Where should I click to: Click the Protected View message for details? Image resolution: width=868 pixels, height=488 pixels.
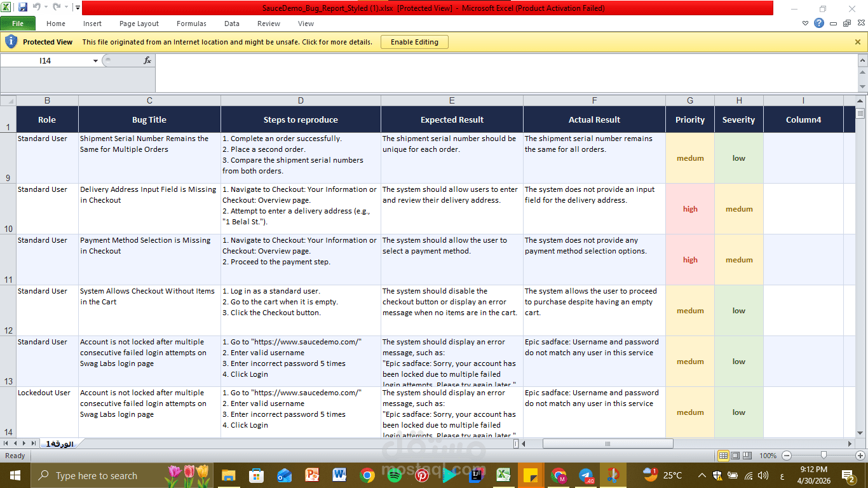(x=227, y=42)
